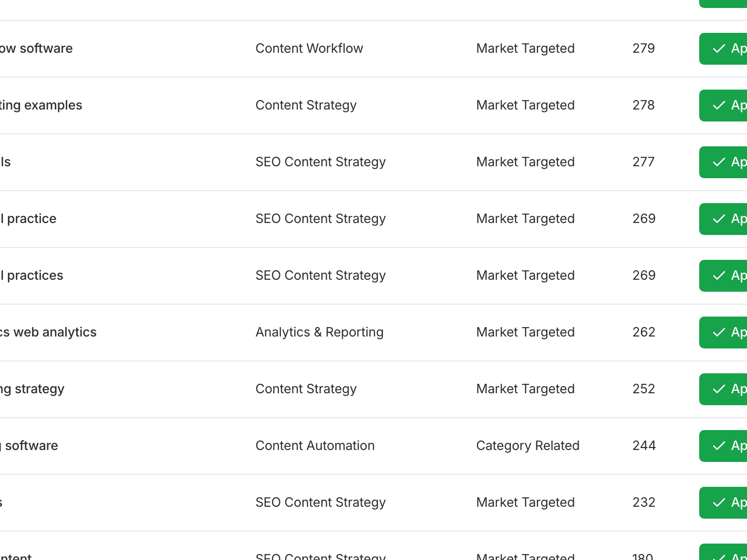
Task: Click the checkmark icon next to score 262
Action: pos(719,332)
